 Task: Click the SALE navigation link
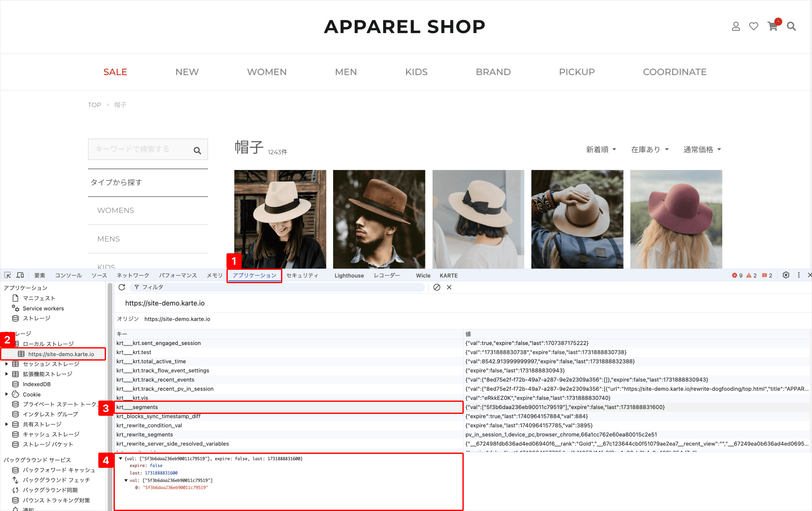(x=115, y=72)
